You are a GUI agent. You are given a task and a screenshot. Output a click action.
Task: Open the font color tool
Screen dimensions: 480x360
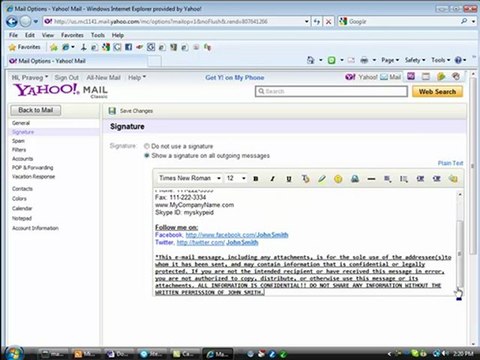pyautogui.click(x=305, y=179)
